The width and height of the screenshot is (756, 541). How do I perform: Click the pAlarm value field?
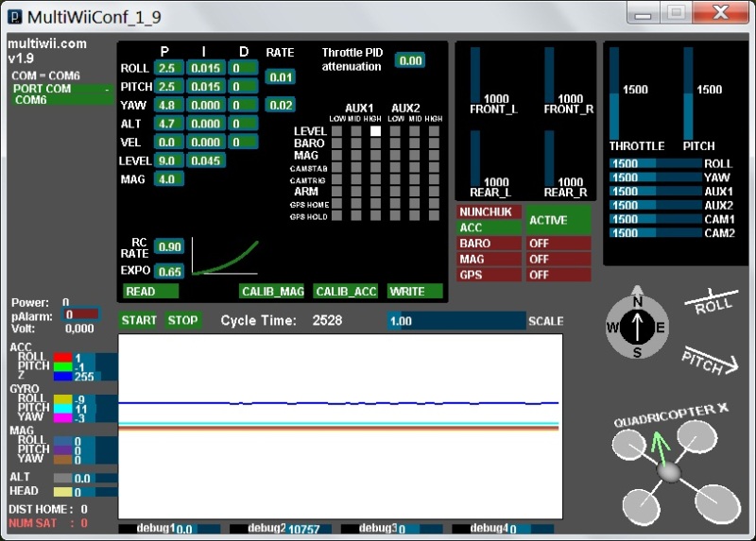(80, 314)
